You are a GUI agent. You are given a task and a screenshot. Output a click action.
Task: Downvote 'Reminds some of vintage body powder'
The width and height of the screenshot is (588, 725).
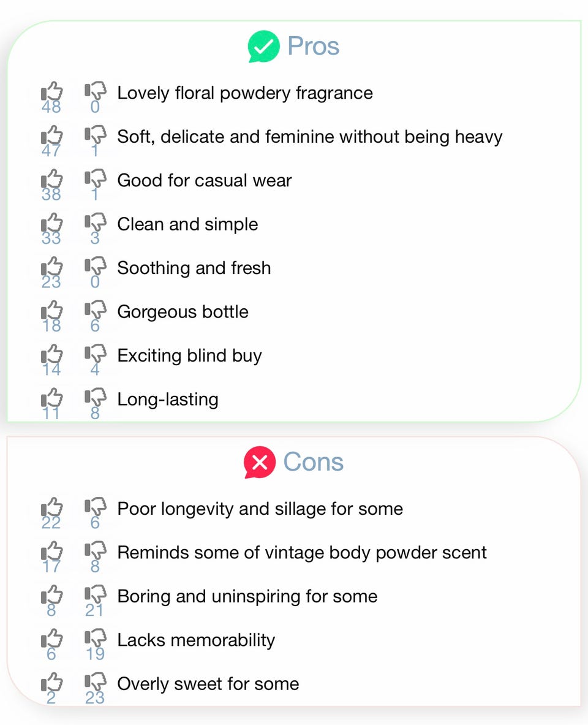point(95,552)
